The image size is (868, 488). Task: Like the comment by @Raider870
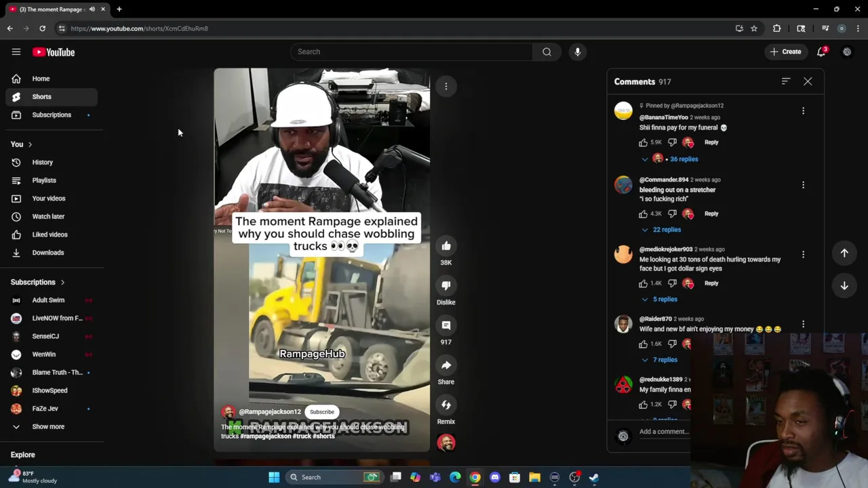643,344
